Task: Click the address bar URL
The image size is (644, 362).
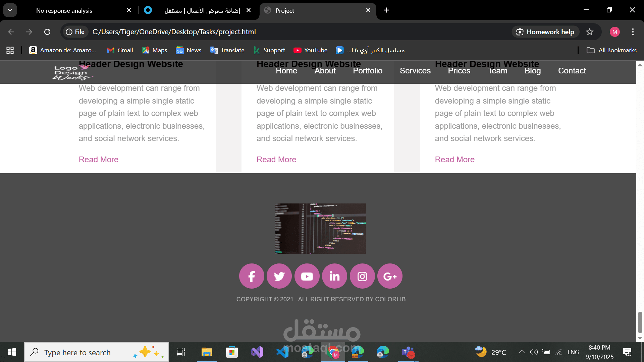Action: coord(174,32)
